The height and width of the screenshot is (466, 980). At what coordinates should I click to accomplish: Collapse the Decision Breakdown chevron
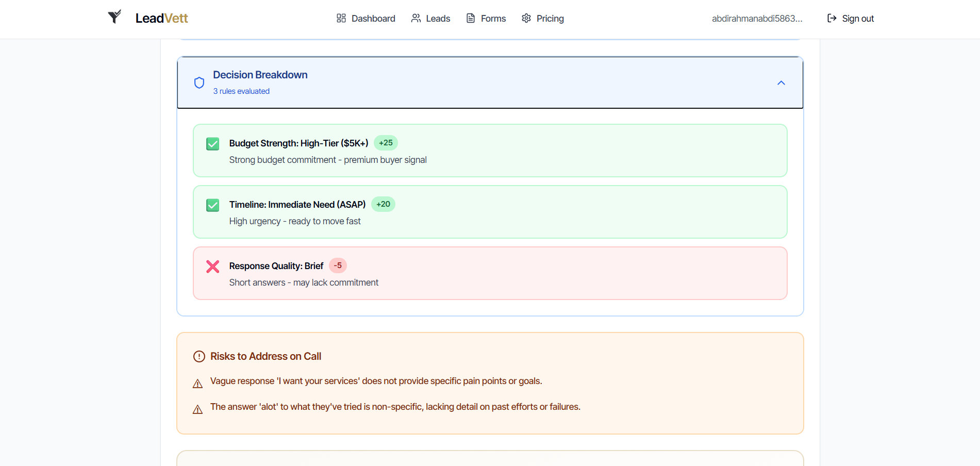coord(781,83)
